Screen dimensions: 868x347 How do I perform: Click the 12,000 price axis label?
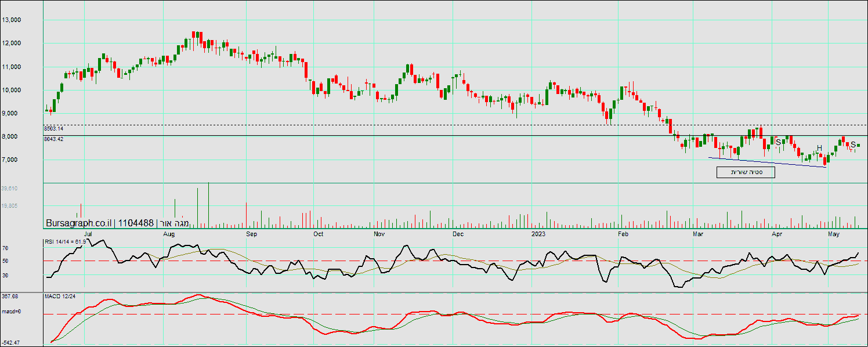[x=12, y=43]
